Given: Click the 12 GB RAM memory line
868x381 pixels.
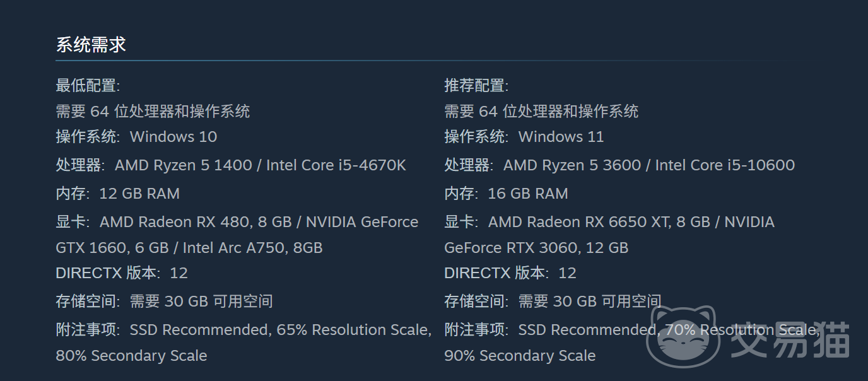Looking at the screenshot, I should (x=139, y=194).
